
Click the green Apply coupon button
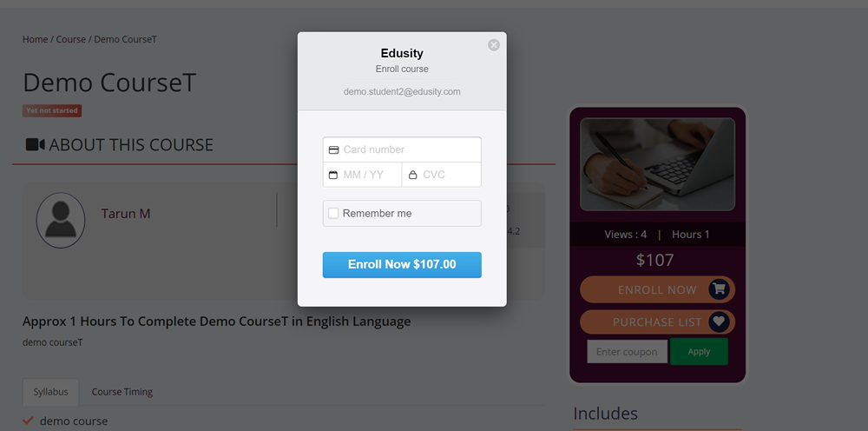coord(699,352)
